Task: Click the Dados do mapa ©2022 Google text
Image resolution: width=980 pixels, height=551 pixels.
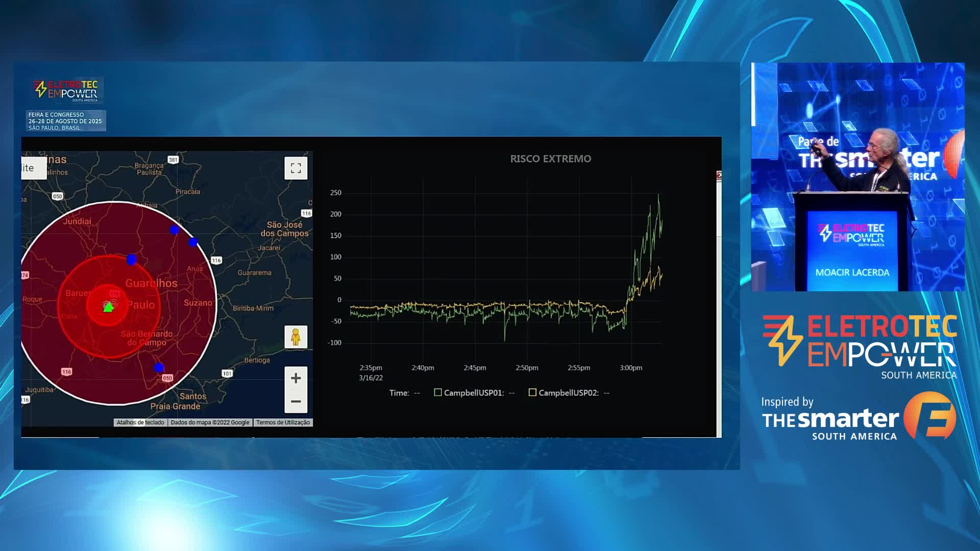Action: (x=210, y=422)
